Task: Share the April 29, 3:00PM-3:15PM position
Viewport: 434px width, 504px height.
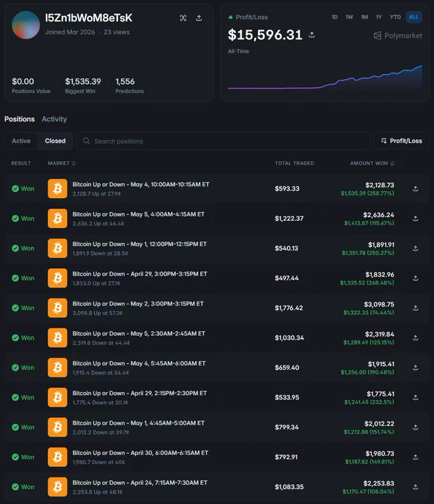Action: [x=415, y=278]
